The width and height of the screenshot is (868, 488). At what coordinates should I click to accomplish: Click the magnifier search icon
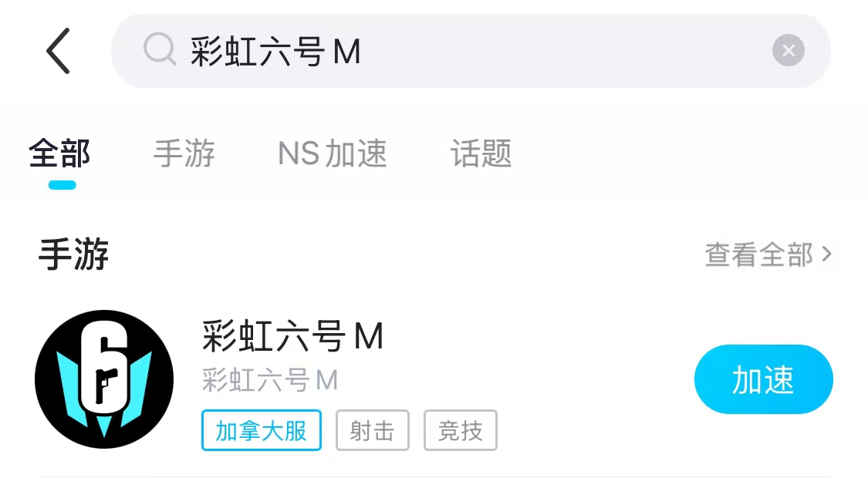(x=160, y=49)
